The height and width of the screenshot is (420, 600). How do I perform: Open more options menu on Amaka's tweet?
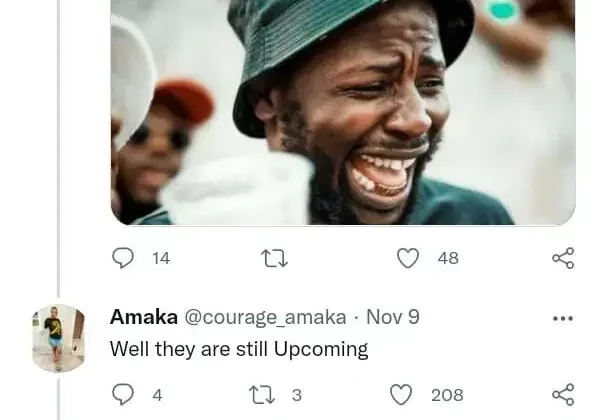pos(563,318)
